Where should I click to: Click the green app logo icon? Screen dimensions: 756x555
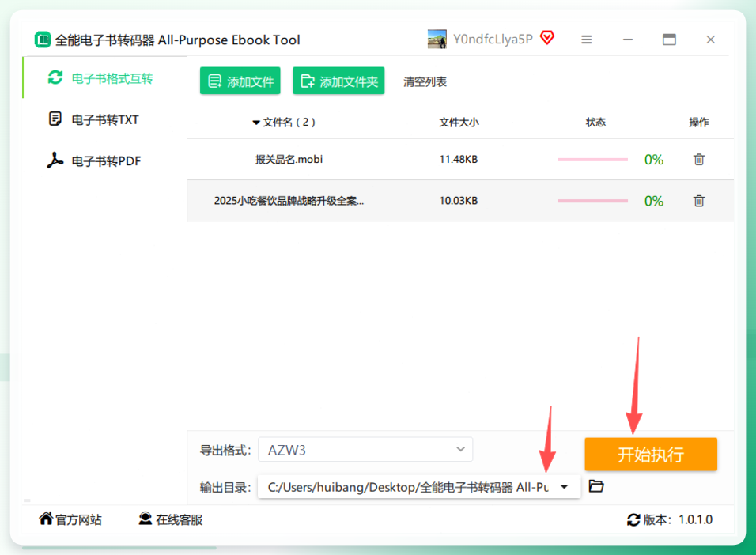[x=43, y=40]
